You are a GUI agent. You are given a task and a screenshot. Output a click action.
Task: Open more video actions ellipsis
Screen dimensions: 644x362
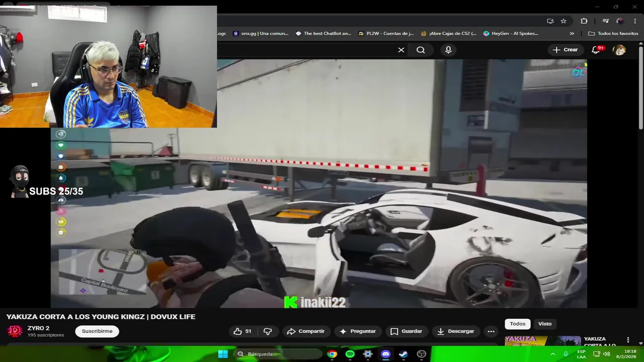pos(491,331)
